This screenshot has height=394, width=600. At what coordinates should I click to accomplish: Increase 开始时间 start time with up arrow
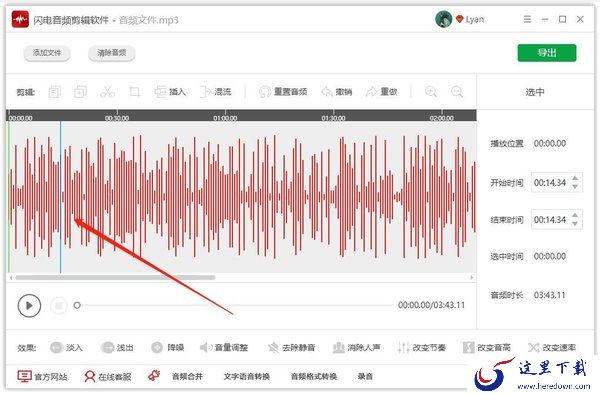pos(575,179)
